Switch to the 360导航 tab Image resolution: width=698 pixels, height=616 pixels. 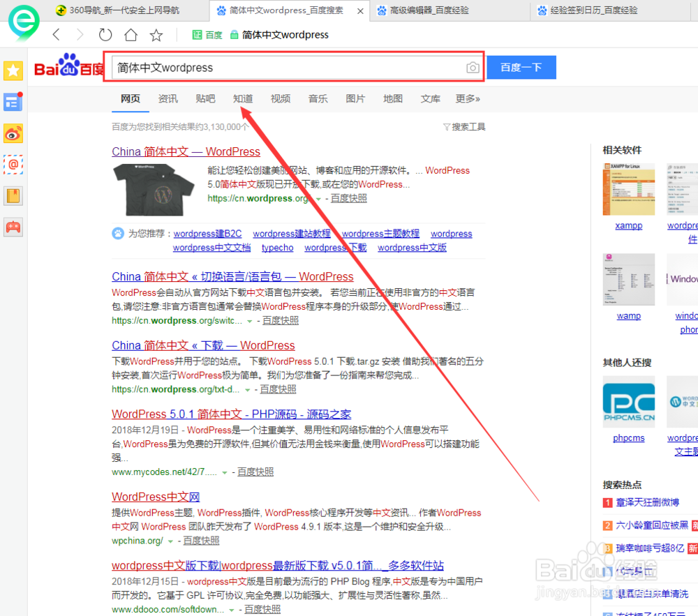coord(118,10)
